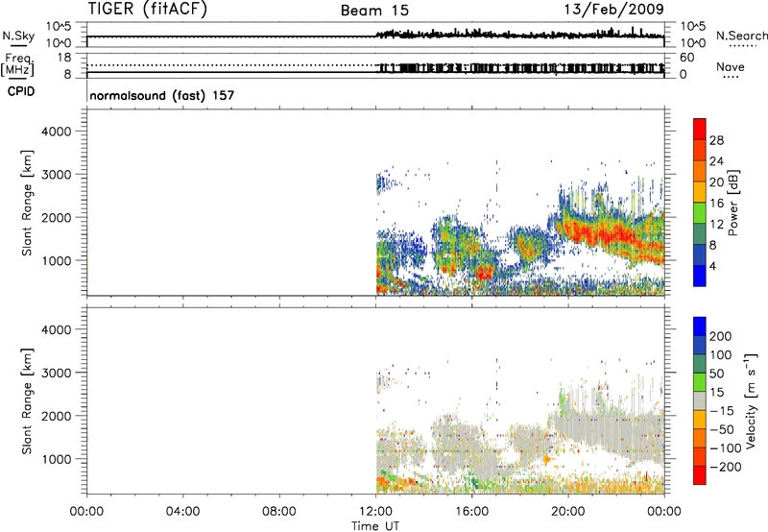
Task: Click the '4000' tick in the Velocity panel
Action: [57, 329]
